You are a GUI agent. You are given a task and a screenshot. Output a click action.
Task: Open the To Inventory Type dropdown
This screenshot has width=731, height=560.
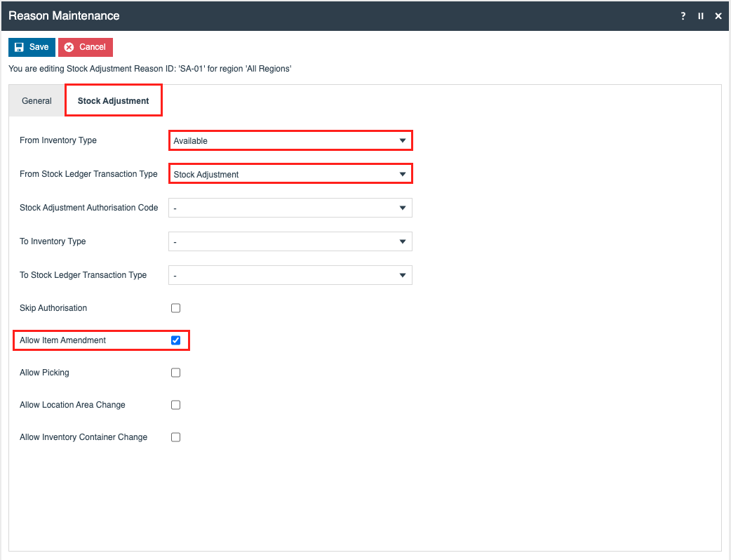(x=290, y=241)
